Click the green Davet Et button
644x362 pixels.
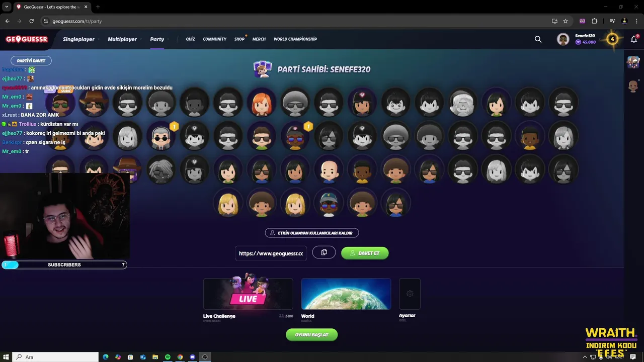(365, 253)
